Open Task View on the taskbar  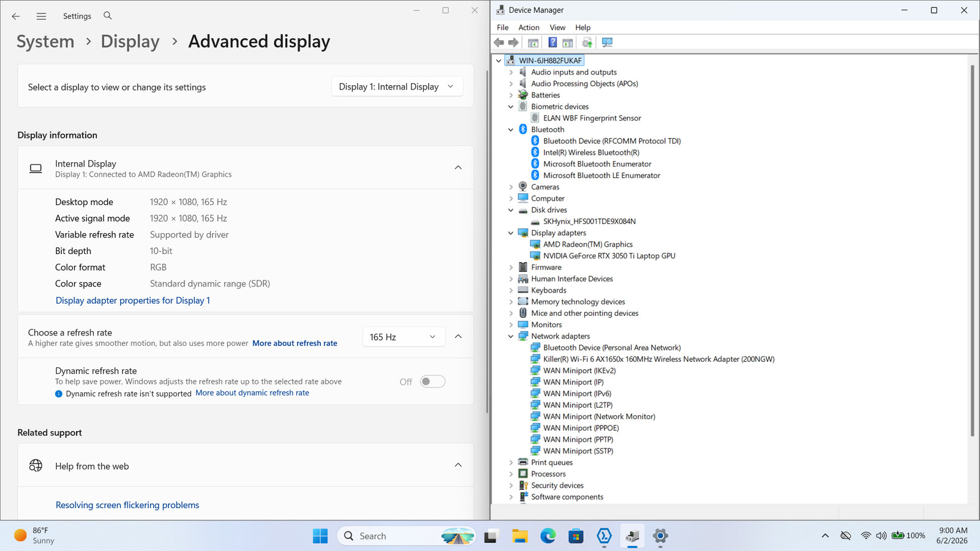tap(491, 536)
